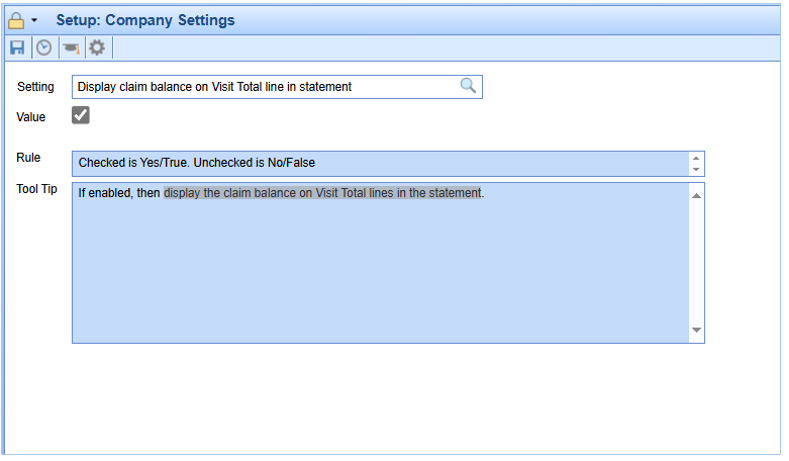Click the Tool Tip scrollbar up arrow
789x461 pixels.
(696, 196)
